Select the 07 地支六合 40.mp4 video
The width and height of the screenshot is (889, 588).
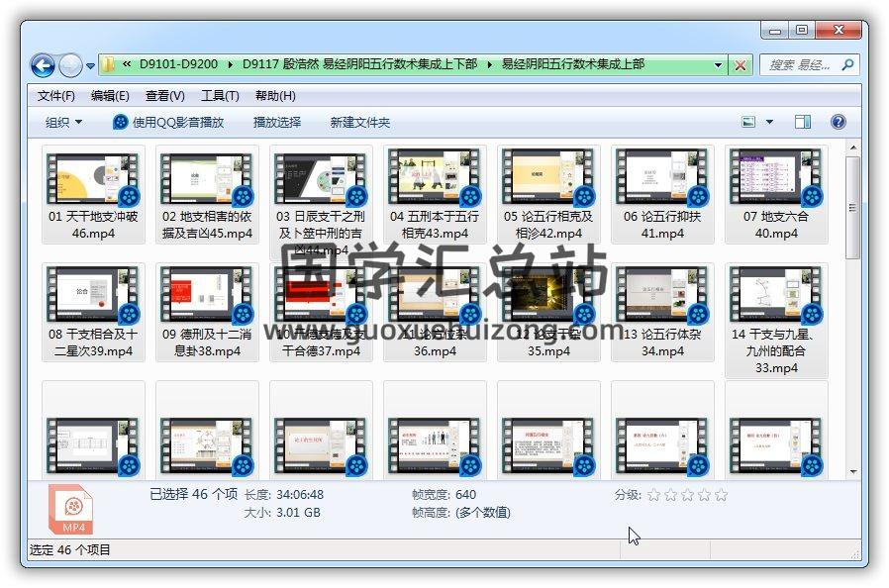click(x=775, y=195)
